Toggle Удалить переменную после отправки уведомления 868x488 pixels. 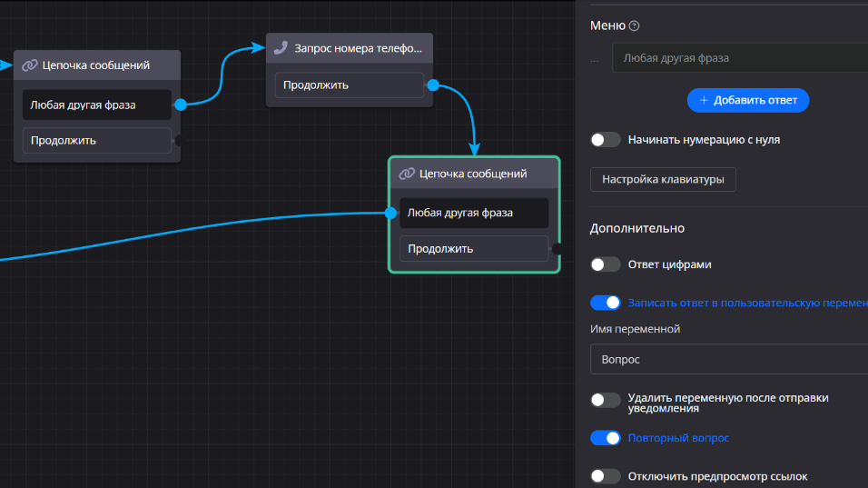[606, 400]
